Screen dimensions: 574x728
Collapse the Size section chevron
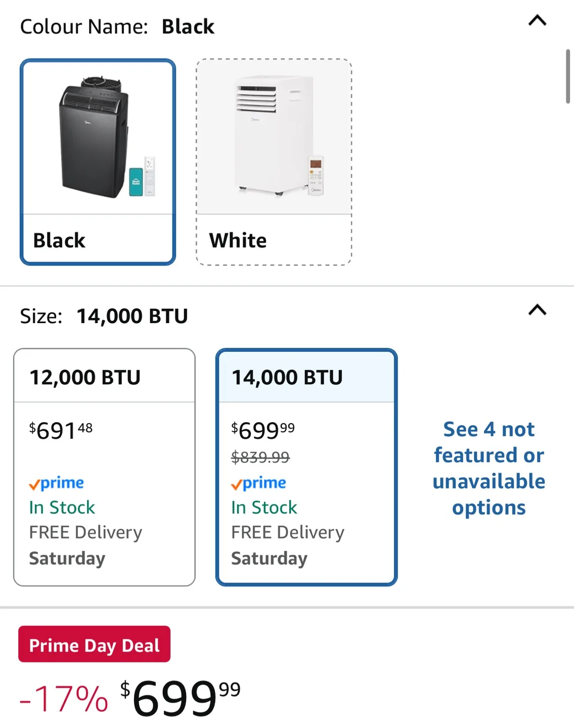pyautogui.click(x=537, y=310)
